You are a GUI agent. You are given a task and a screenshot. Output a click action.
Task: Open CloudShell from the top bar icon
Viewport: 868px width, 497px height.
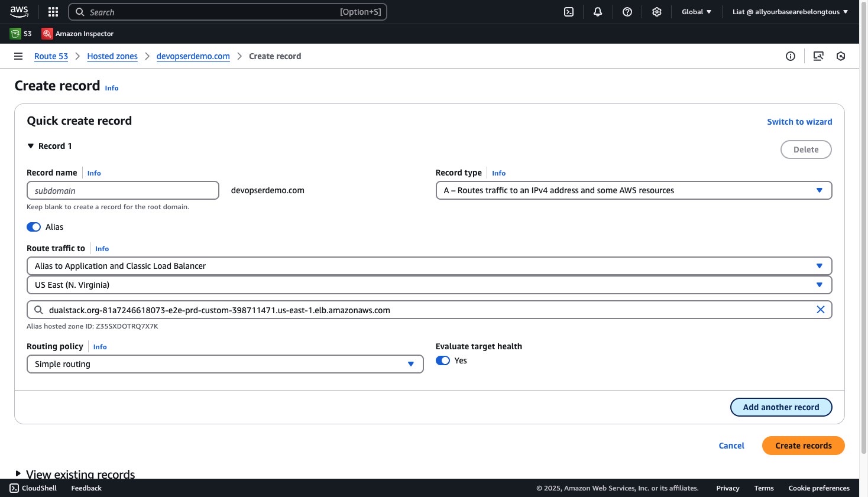(569, 12)
